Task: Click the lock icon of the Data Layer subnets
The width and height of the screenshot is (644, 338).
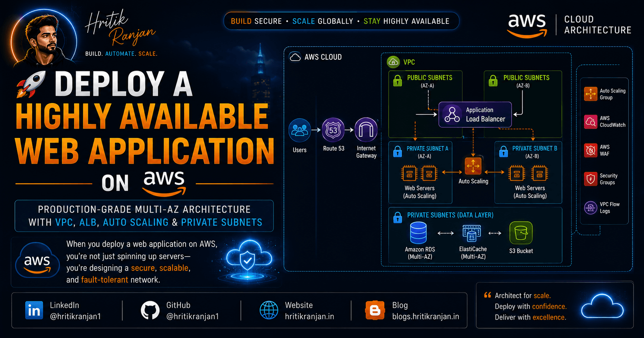Action: coord(398,217)
